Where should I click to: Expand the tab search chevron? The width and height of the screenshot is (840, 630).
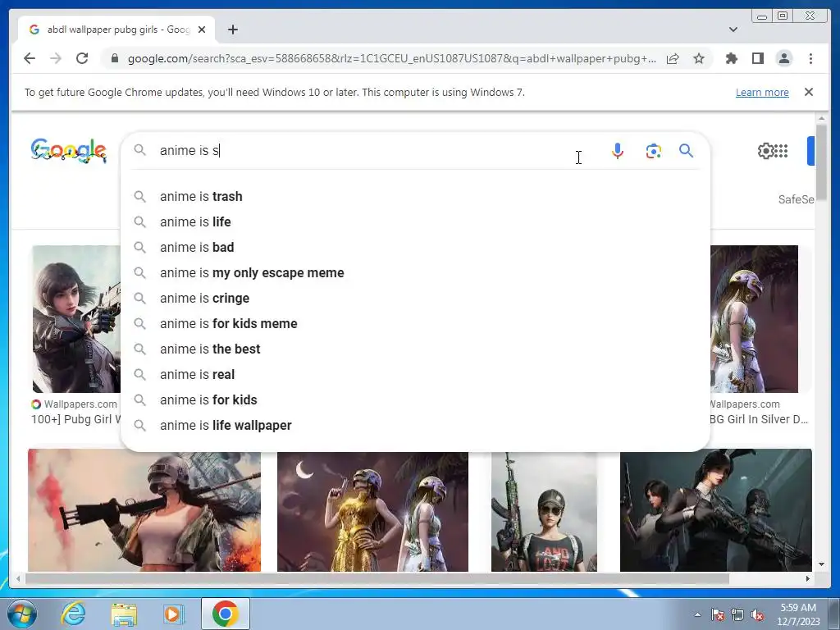(733, 30)
